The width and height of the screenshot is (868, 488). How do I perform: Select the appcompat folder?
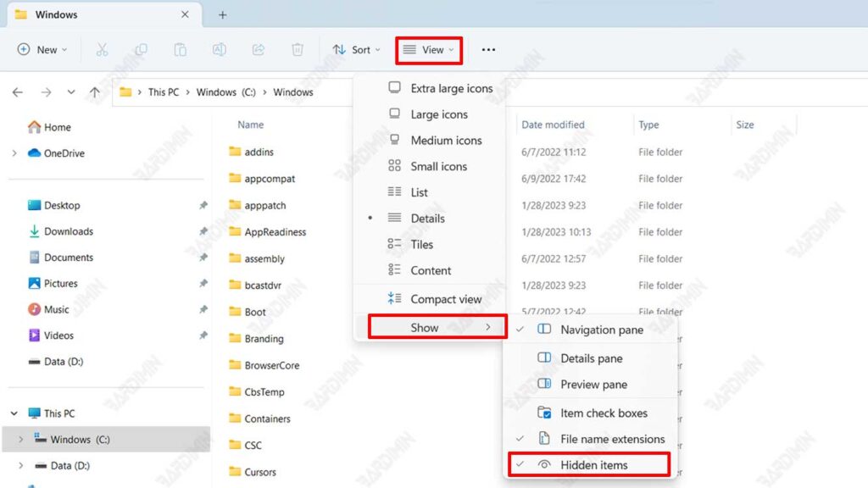pos(262,179)
